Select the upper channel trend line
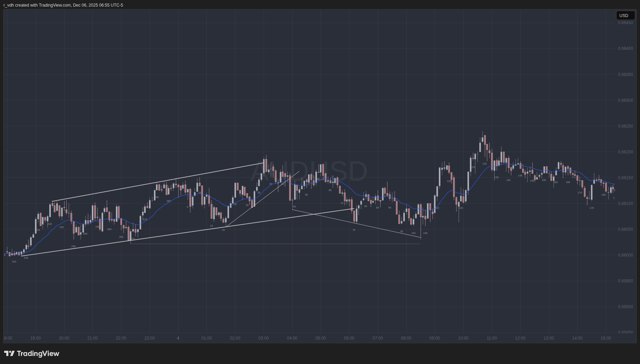640x364 pixels. point(157,182)
